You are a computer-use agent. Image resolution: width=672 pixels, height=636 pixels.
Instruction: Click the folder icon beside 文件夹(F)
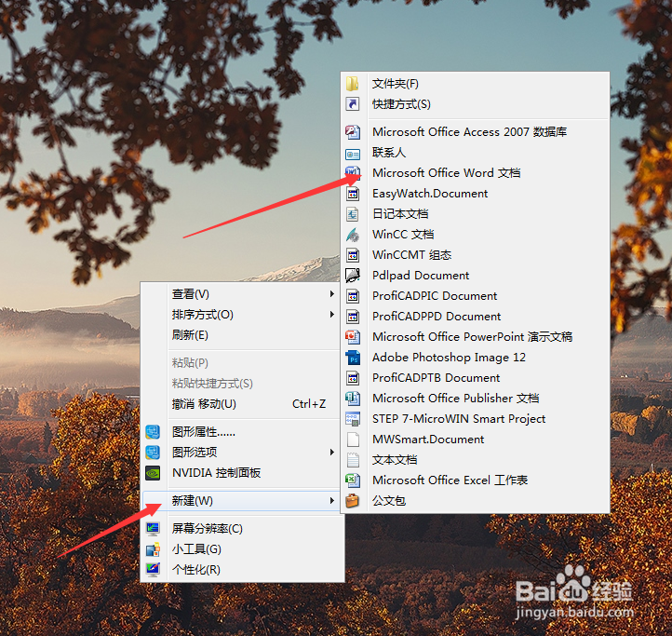(352, 84)
